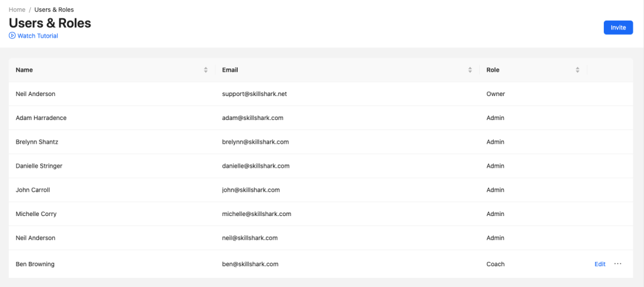Click the Watch Tutorial play icon

pos(12,36)
